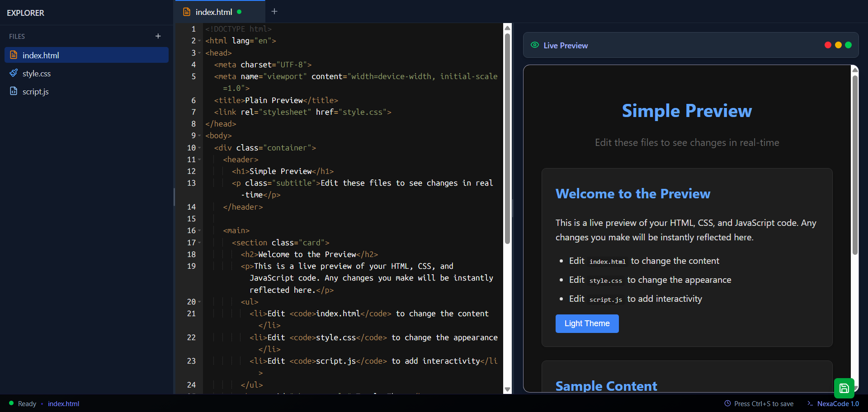Click the red dot in Live Preview header
868x412 pixels.
coord(828,45)
